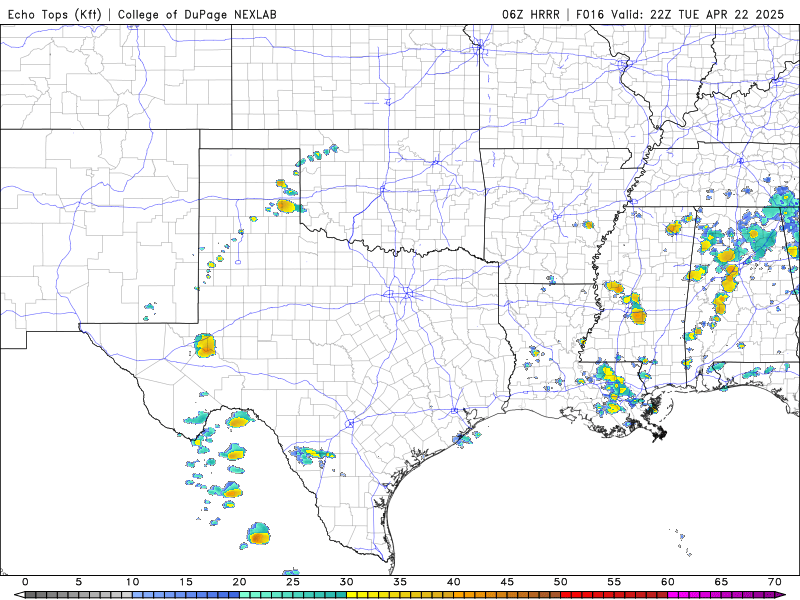Screen dimensions: 800x600
Task: Click the '30' label on the color scale
Action: coord(346,582)
